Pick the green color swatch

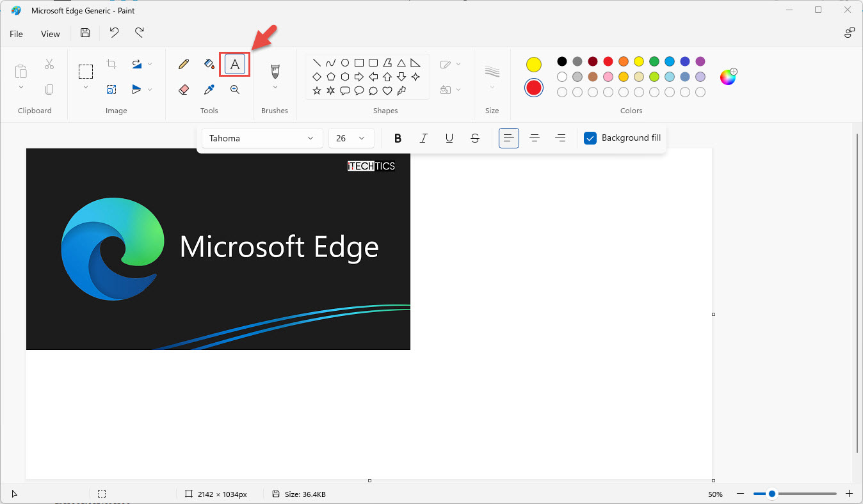pyautogui.click(x=654, y=61)
